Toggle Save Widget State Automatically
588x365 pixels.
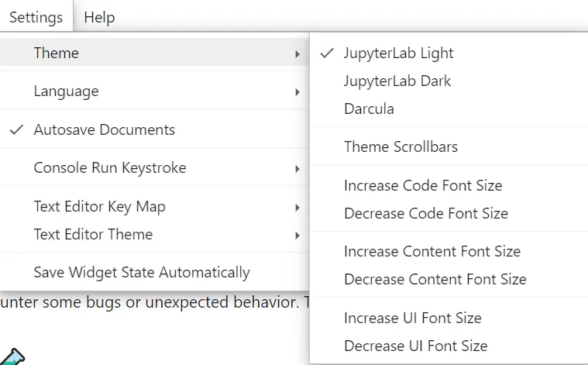(x=154, y=273)
